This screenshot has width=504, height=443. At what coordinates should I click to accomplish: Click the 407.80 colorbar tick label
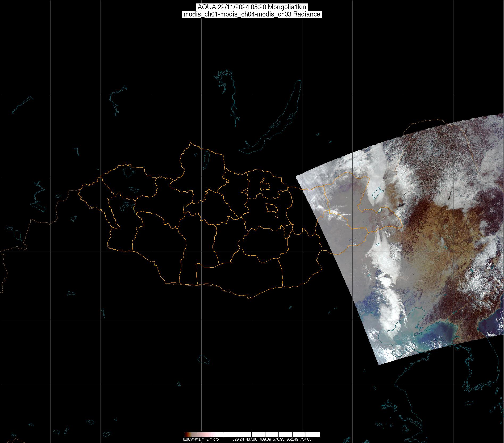point(251,440)
